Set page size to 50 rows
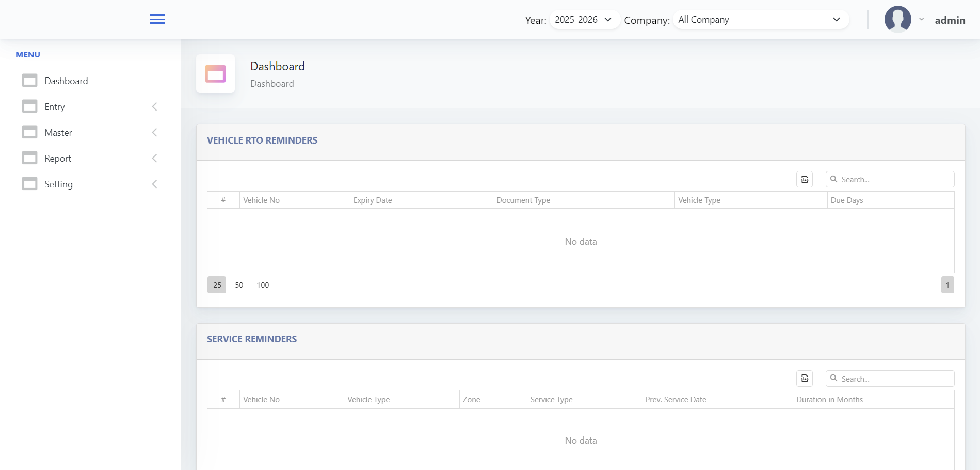980x470 pixels. (239, 285)
